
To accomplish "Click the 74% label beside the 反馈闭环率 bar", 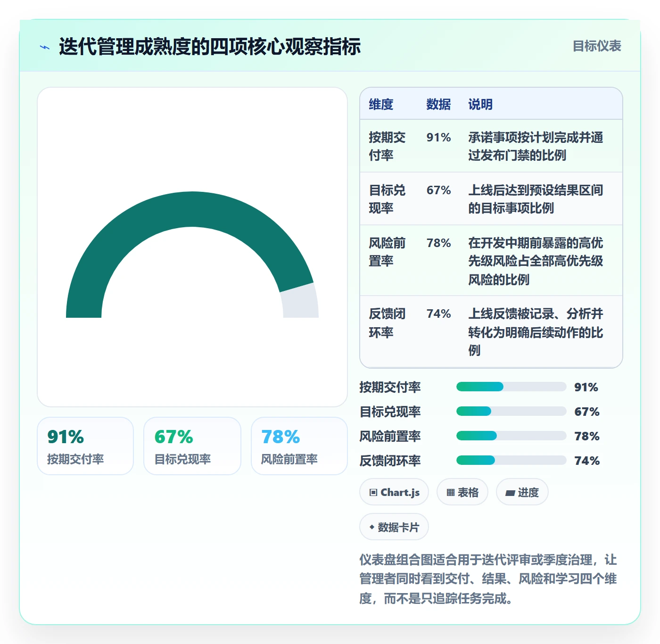I will click(587, 461).
